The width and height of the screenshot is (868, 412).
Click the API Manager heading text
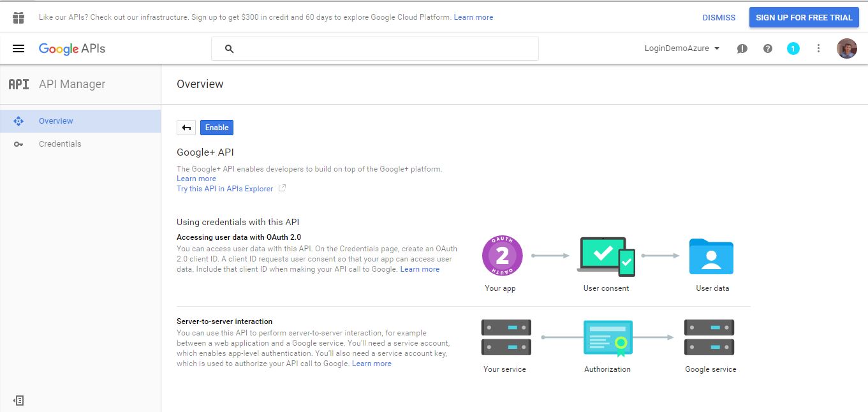pyautogui.click(x=72, y=84)
